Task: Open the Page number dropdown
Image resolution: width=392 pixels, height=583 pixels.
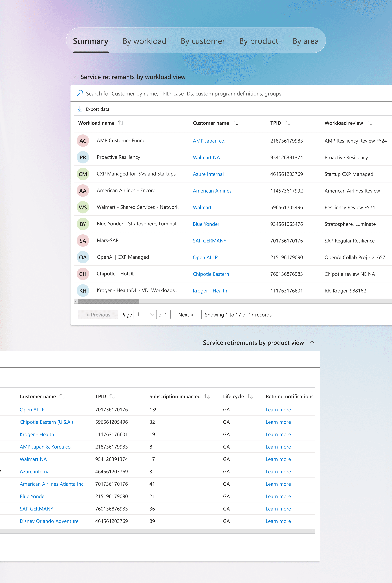Action: (x=145, y=315)
